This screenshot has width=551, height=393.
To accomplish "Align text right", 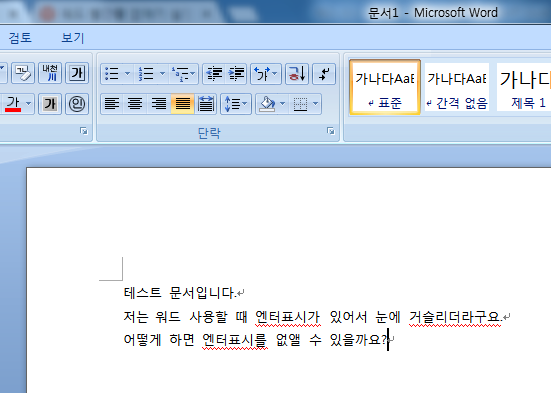I will [159, 104].
